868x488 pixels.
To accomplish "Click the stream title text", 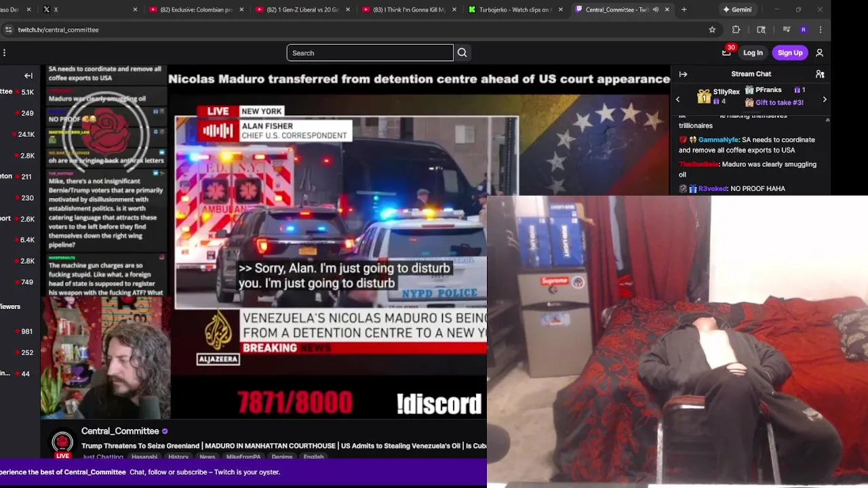I will pyautogui.click(x=284, y=446).
